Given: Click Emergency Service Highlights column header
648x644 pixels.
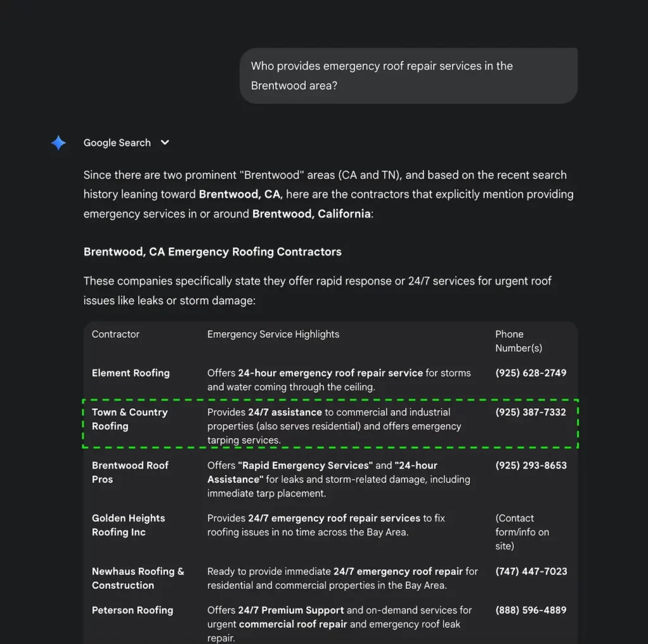Looking at the screenshot, I should click(x=273, y=334).
